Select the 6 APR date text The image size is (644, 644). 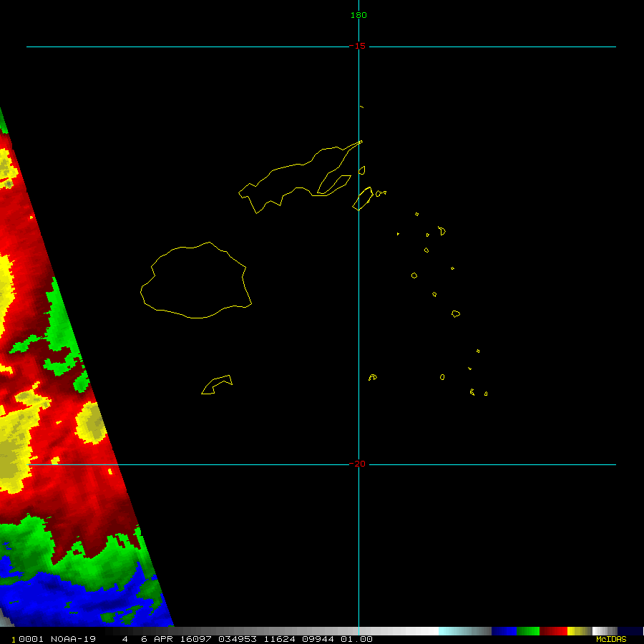[157, 639]
